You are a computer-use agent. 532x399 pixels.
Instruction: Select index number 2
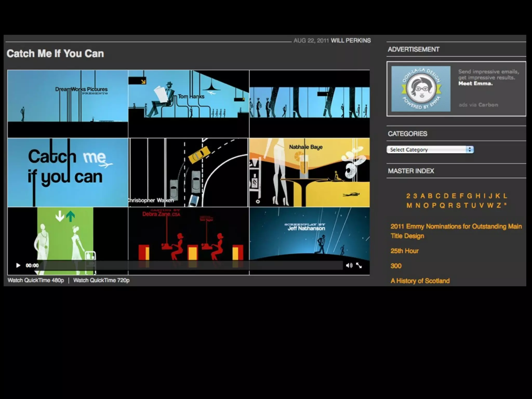(x=408, y=196)
